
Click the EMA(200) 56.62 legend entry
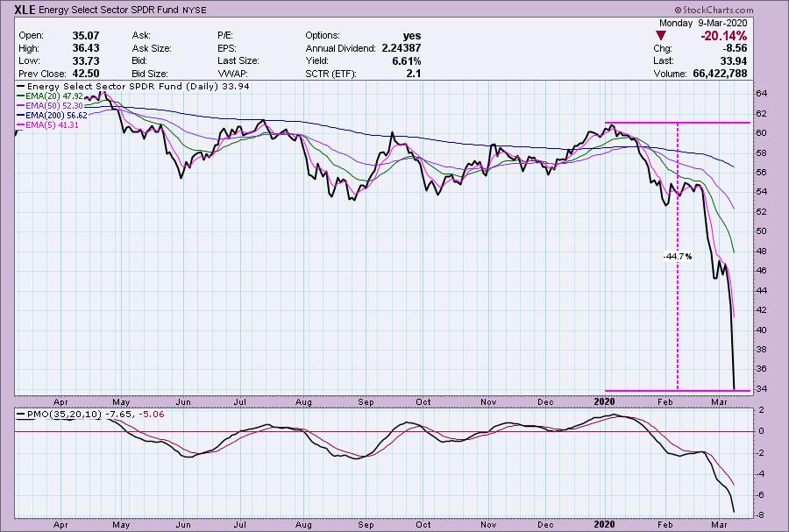point(53,115)
